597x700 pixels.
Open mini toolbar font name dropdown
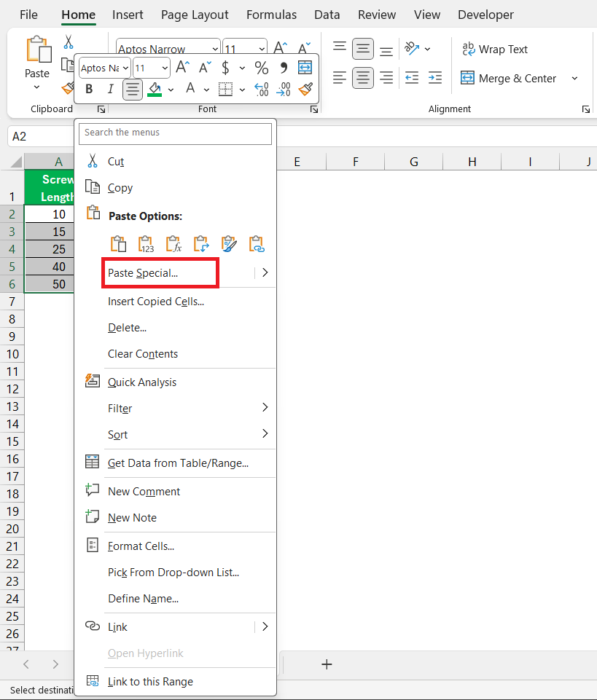point(125,68)
